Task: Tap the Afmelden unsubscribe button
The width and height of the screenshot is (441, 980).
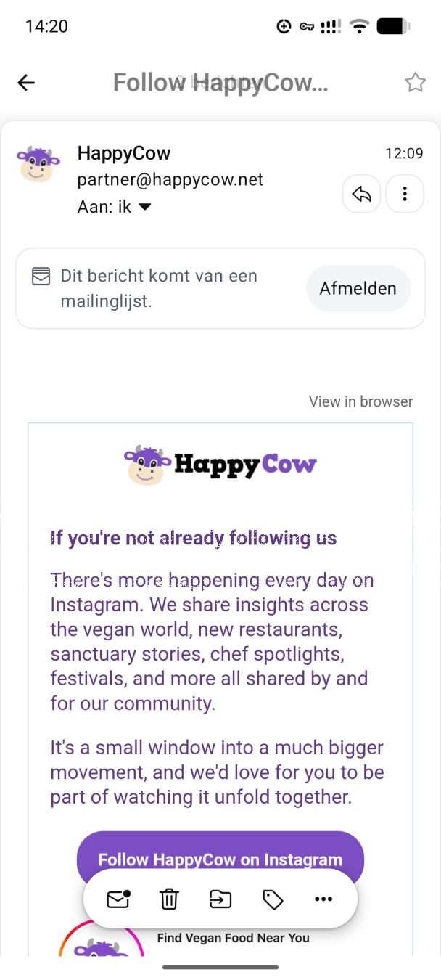Action: (358, 288)
